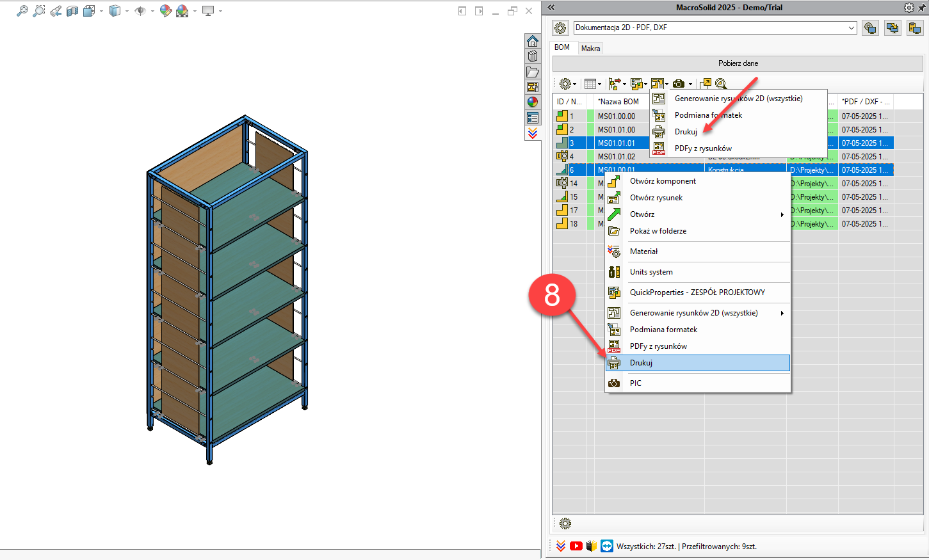The width and height of the screenshot is (929, 560).
Task: Open the File Explorer folder tab icon
Action: 533,72
